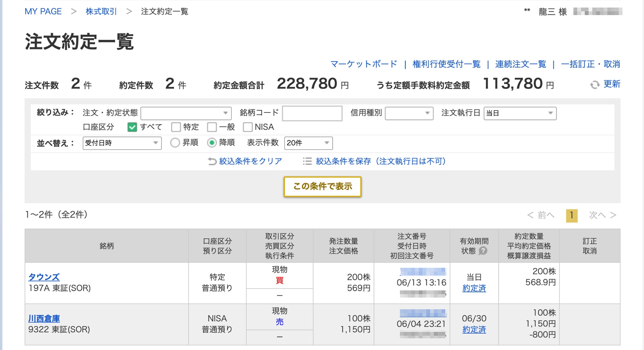Click the undo arrow icon beside 絞込条件をクリア
Viewport: 644px width, 350px height.
pos(212,161)
